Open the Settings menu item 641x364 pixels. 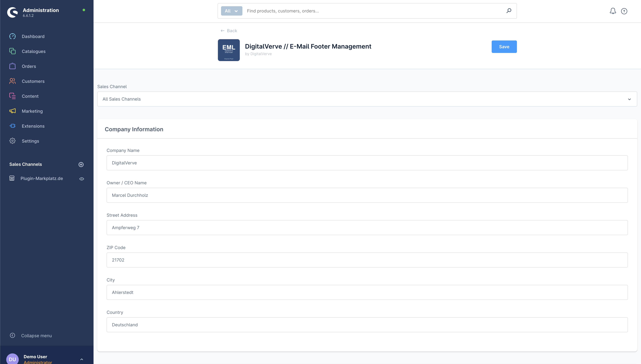pos(30,141)
